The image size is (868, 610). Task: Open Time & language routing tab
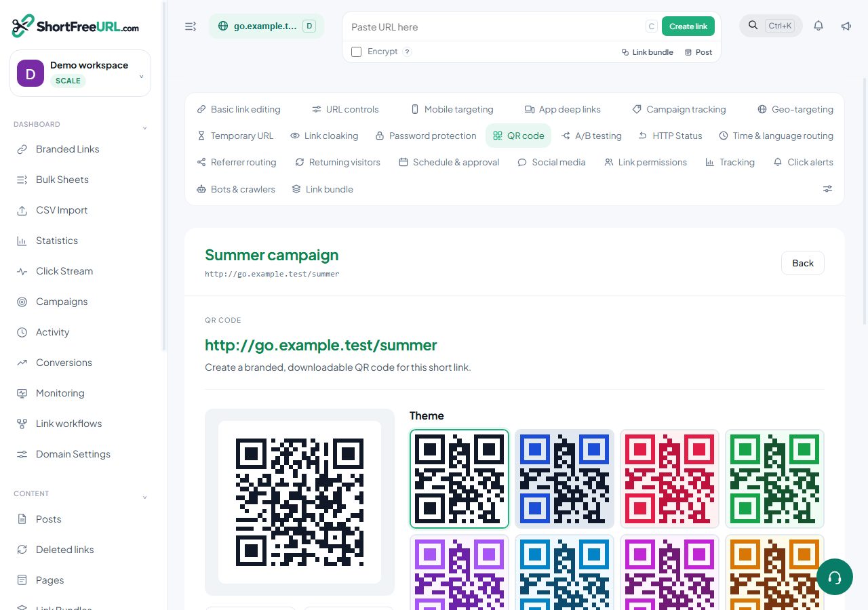coord(776,136)
